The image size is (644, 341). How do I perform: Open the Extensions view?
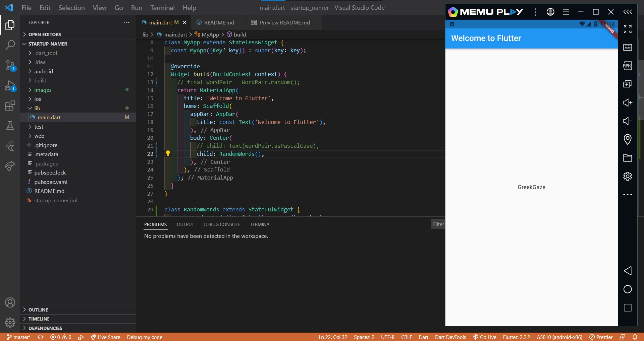pyautogui.click(x=10, y=106)
